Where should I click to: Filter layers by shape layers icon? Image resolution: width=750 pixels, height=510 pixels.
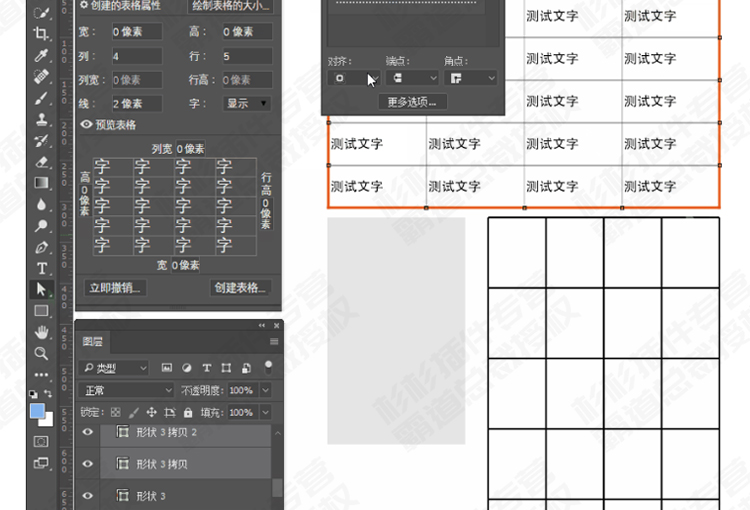[x=226, y=367]
